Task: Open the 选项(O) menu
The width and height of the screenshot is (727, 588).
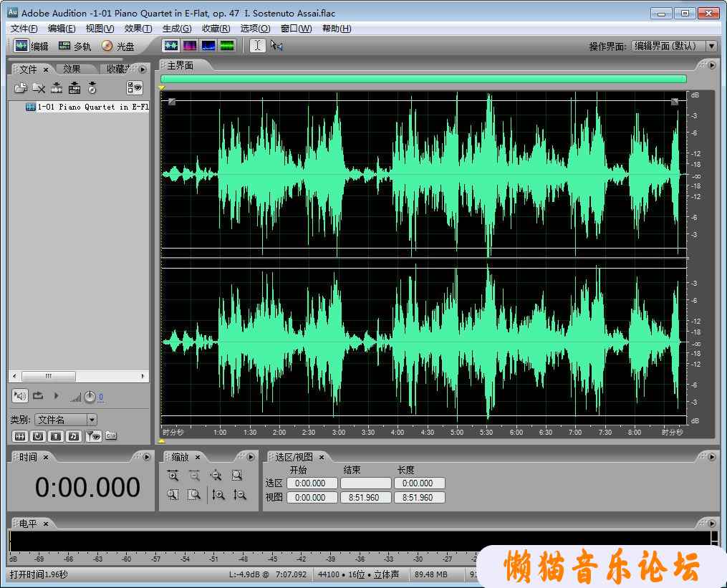Action: point(255,29)
